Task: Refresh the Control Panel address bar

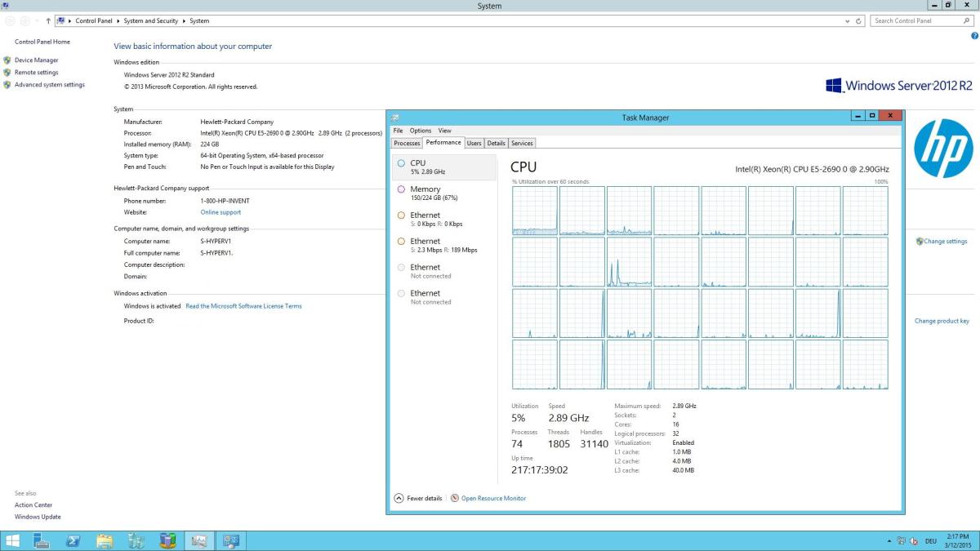Action: click(860, 20)
